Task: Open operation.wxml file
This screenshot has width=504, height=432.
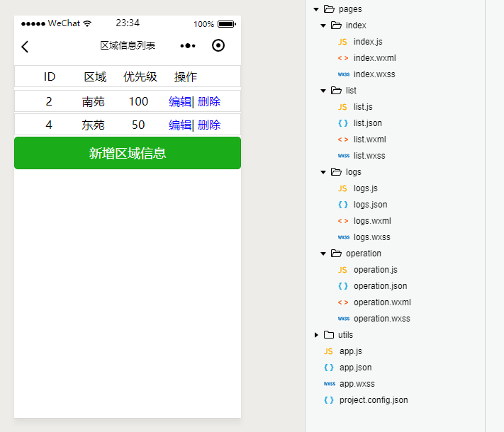Action: coord(382,302)
